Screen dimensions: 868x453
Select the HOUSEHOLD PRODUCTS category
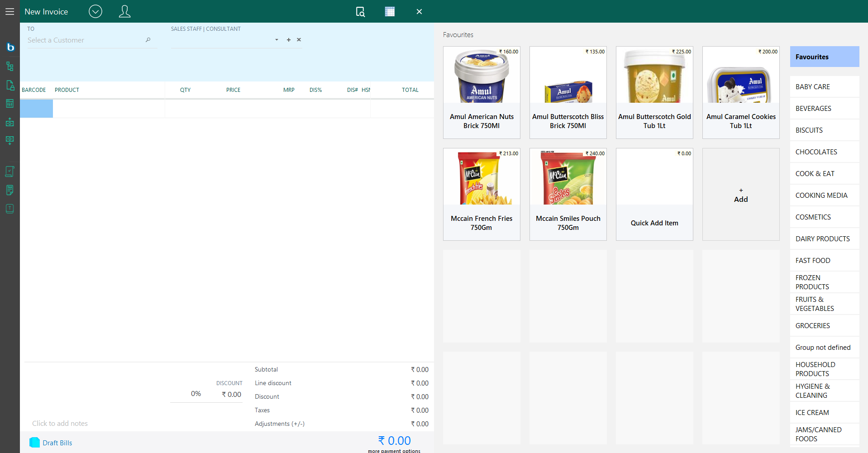point(825,369)
